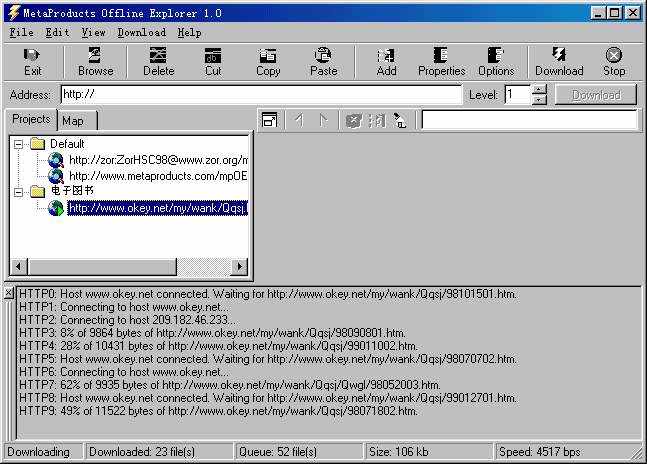Click the HTTP2 Connecting to host 209.182.46.233 line
The image size is (647, 464).
coord(128,320)
